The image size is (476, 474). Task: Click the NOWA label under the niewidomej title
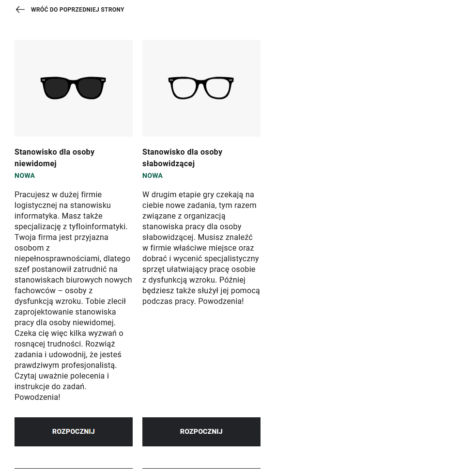pyautogui.click(x=25, y=175)
